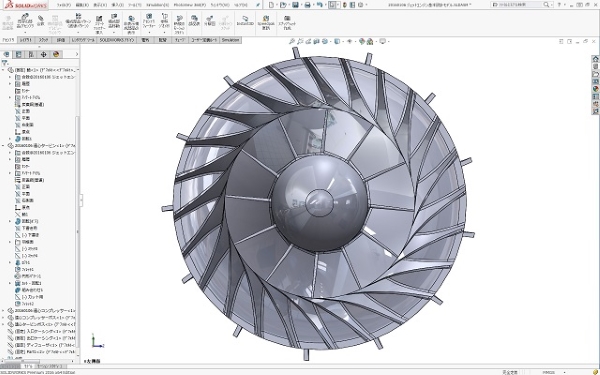The width and height of the screenshot is (600, 375).
Task: Click the Undo arrow icon
Action: coord(320,5)
